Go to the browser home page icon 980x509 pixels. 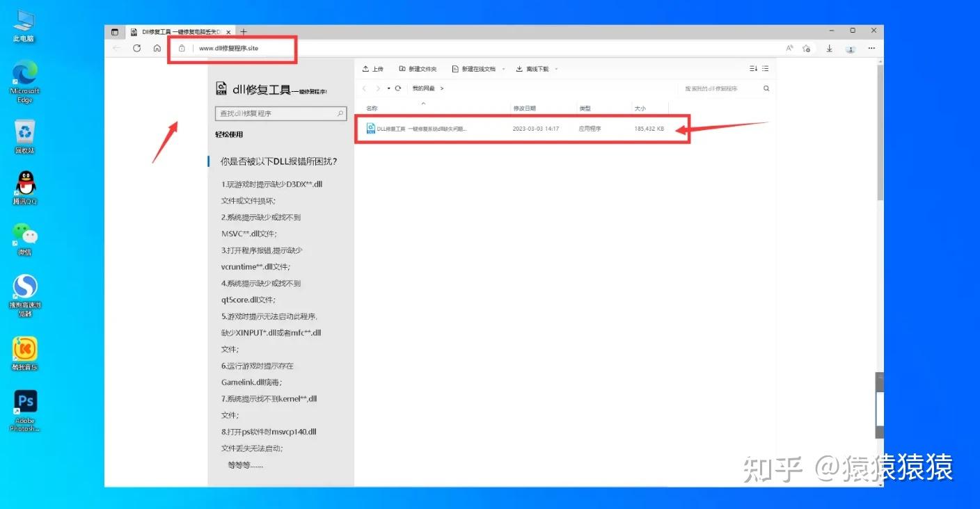tap(157, 48)
